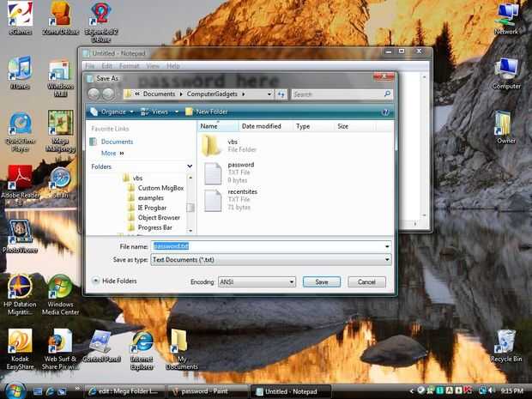Viewport: 532px width, 399px height.
Task: Select the PhotoViewer desktop icon
Action: pos(20,236)
